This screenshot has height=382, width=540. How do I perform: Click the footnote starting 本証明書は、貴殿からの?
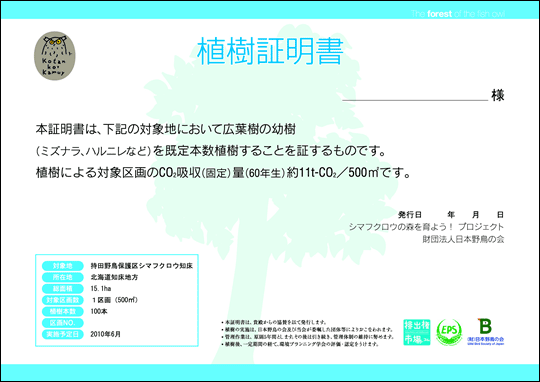pyautogui.click(x=274, y=322)
